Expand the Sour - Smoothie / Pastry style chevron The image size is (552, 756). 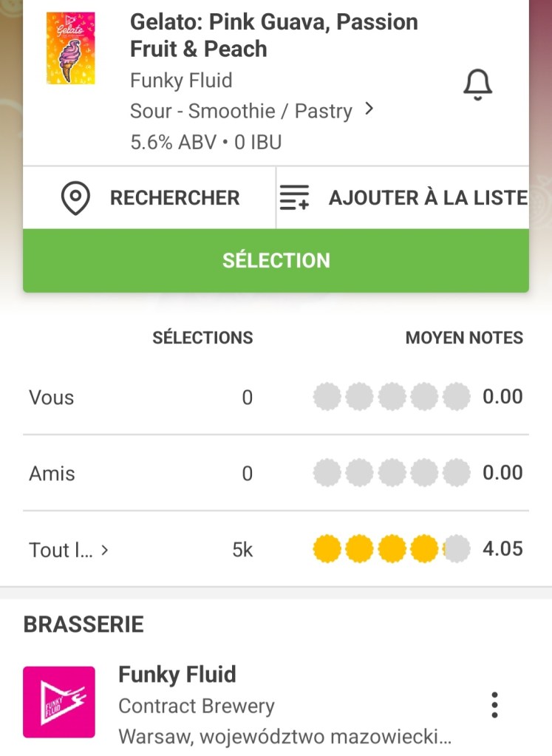[369, 110]
